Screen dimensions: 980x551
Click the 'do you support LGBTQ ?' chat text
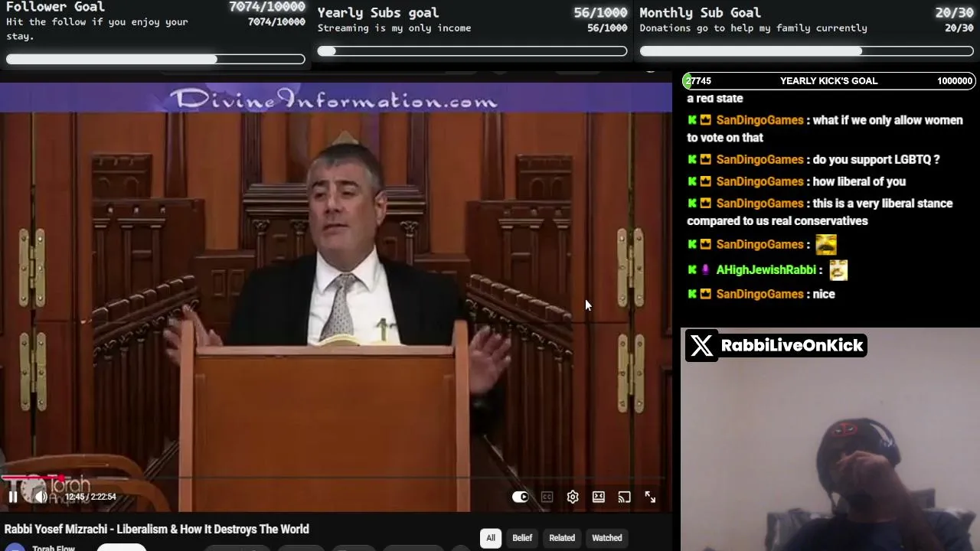(x=876, y=160)
